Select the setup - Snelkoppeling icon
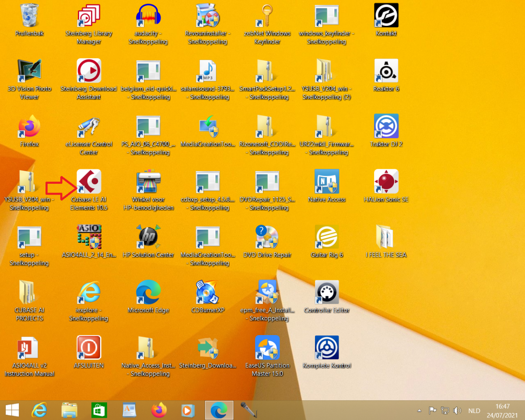525x420 pixels. (x=29, y=237)
